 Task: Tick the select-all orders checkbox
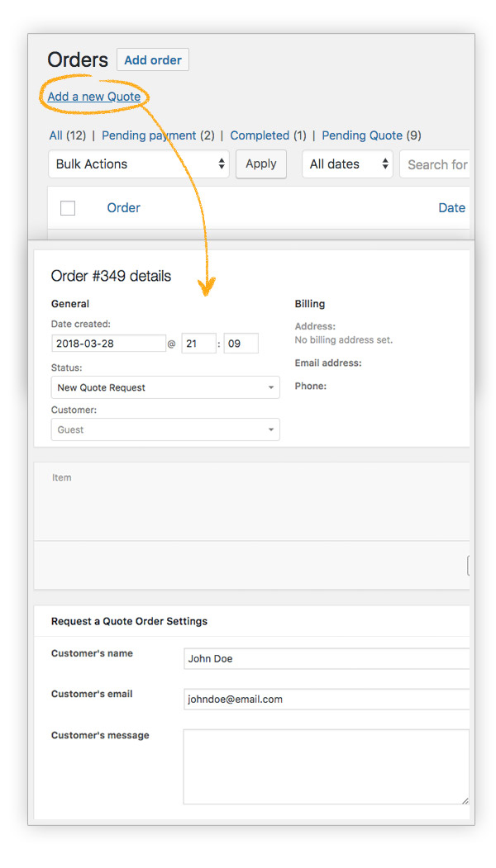click(68, 208)
